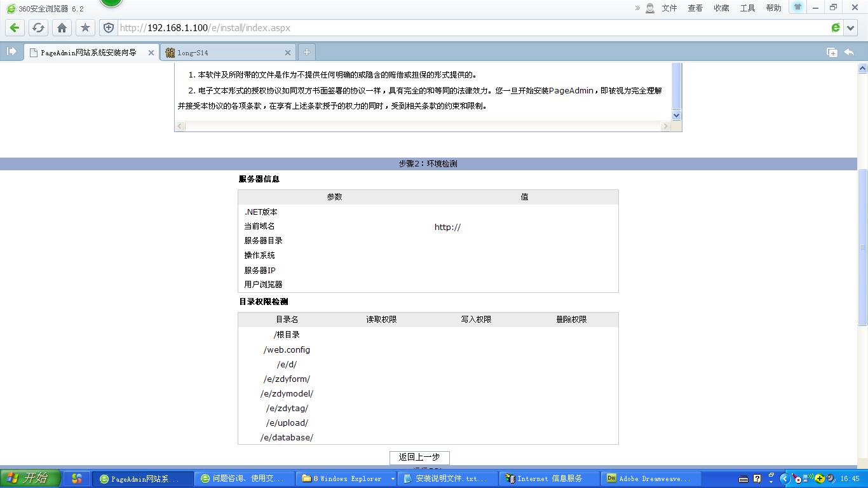Click the license text horizontal scrollbar
The width and height of the screenshot is (868, 488).
[423, 126]
